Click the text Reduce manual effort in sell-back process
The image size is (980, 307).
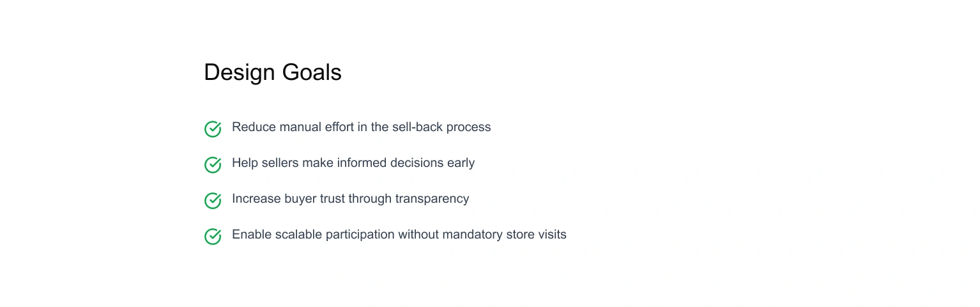click(362, 127)
